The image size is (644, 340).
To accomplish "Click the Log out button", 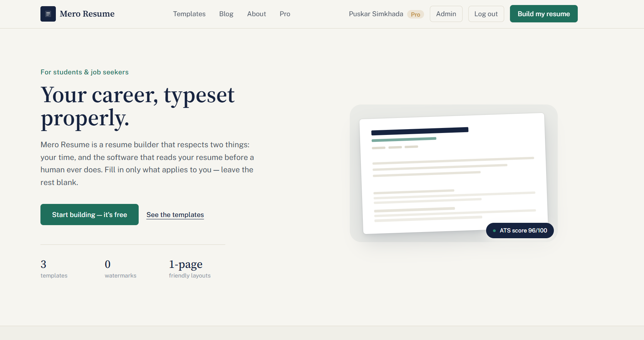I will pos(486,14).
